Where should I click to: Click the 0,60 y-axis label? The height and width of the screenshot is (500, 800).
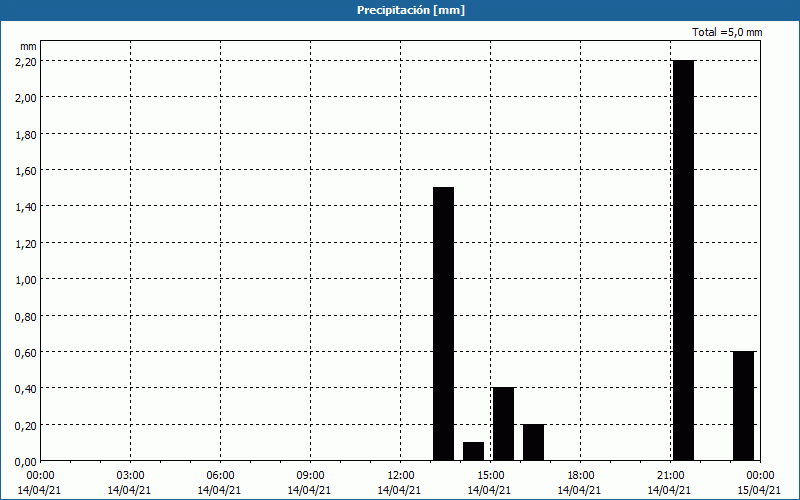[x=26, y=353]
